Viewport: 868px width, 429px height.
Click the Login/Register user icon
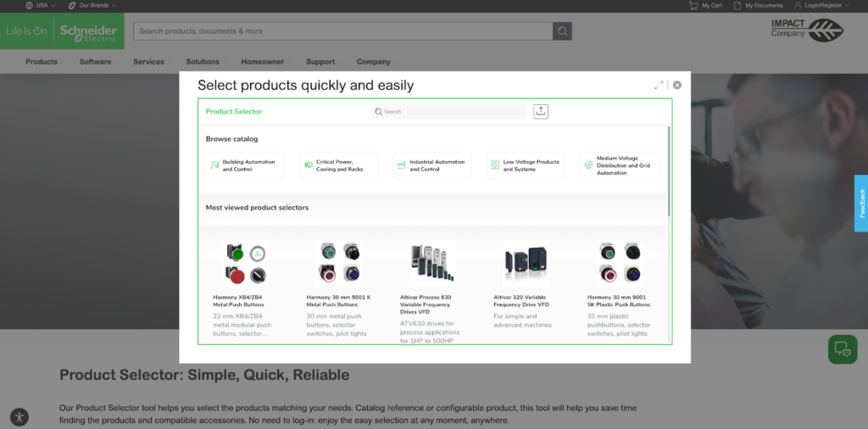798,6
